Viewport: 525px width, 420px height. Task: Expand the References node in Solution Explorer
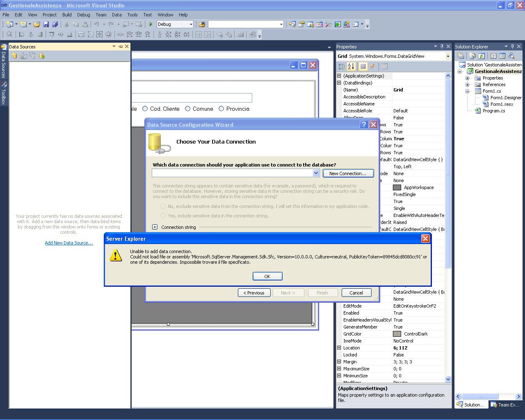click(x=467, y=84)
